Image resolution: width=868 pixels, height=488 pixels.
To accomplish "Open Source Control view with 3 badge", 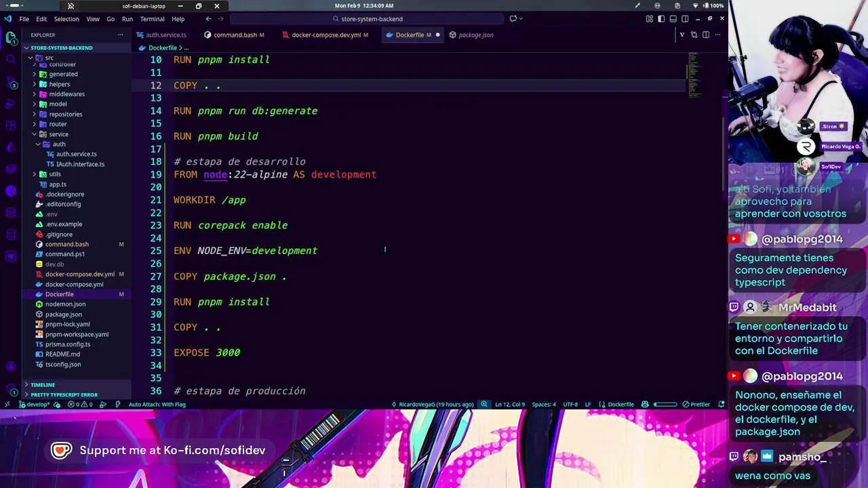I will click(11, 82).
